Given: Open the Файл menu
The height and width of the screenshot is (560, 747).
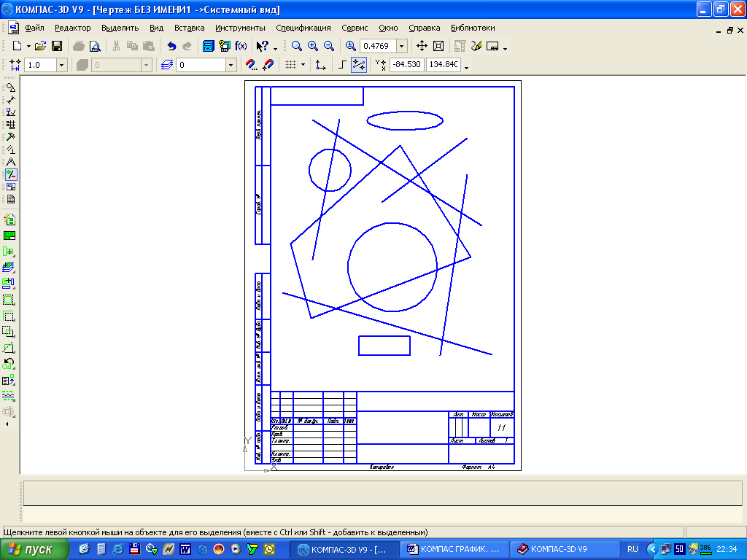Looking at the screenshot, I should click(35, 28).
